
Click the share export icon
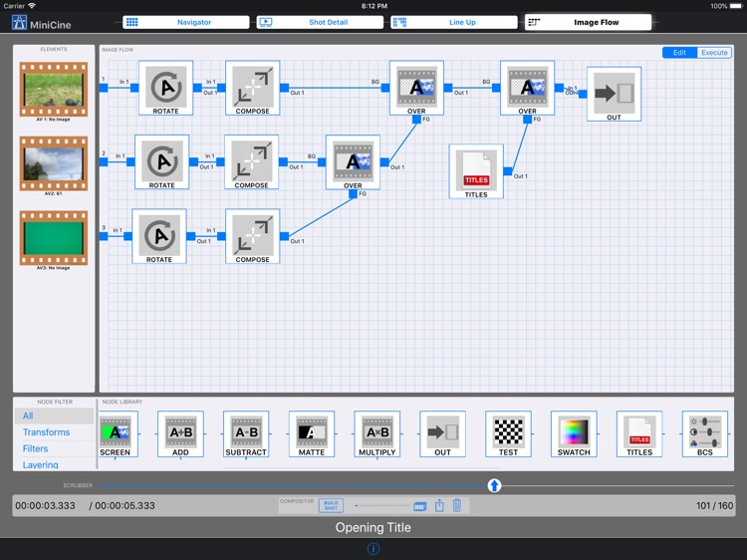click(x=439, y=505)
